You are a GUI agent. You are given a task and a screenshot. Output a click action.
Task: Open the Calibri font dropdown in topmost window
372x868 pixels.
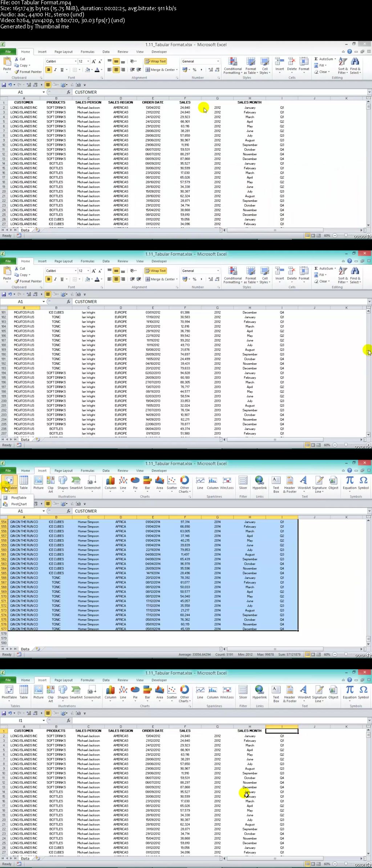tap(76, 61)
